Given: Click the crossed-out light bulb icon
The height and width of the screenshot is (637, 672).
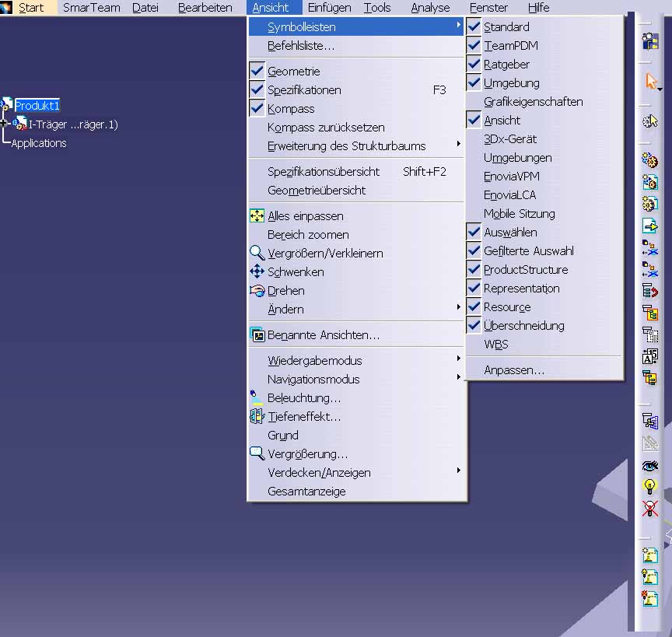Looking at the screenshot, I should pyautogui.click(x=650, y=509).
